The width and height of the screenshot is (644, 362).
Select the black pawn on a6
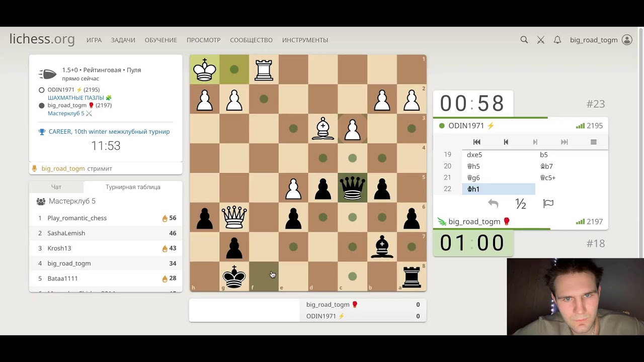(412, 218)
